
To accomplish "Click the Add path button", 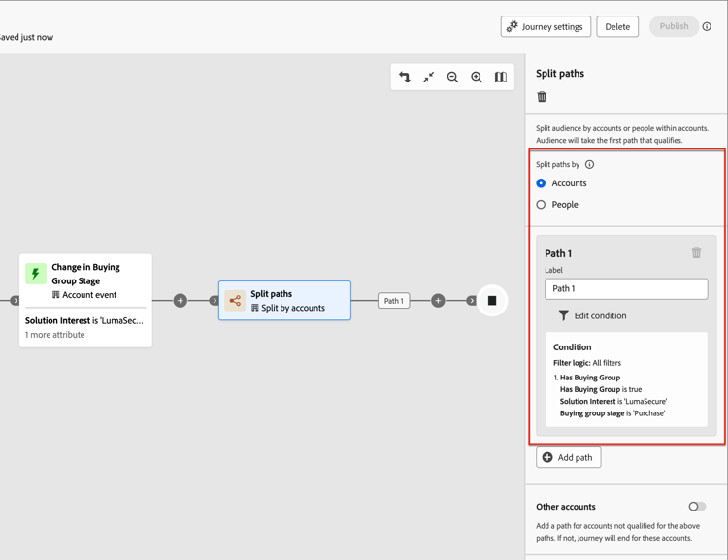I will [x=568, y=457].
